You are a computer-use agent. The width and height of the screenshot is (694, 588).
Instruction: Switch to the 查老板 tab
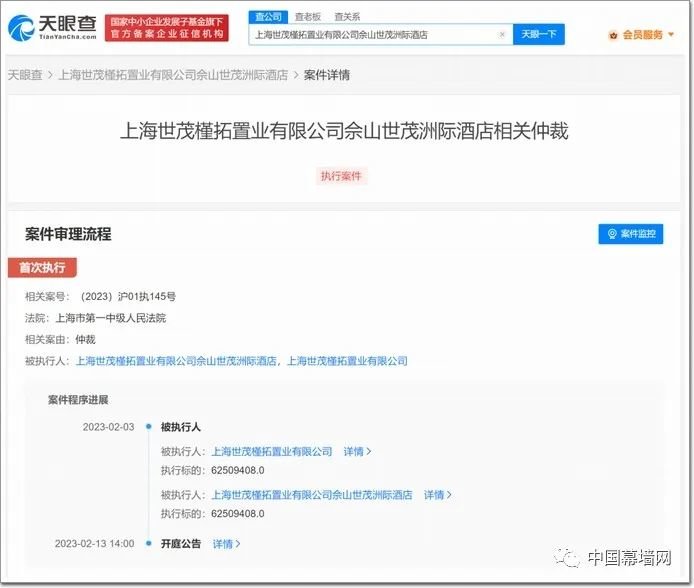coord(308,17)
